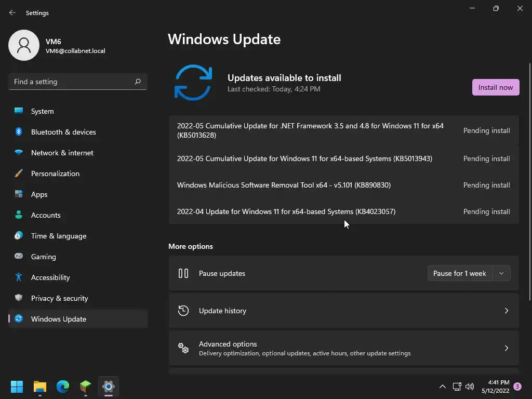Launch Microsoft Edge from taskbar

click(63, 387)
